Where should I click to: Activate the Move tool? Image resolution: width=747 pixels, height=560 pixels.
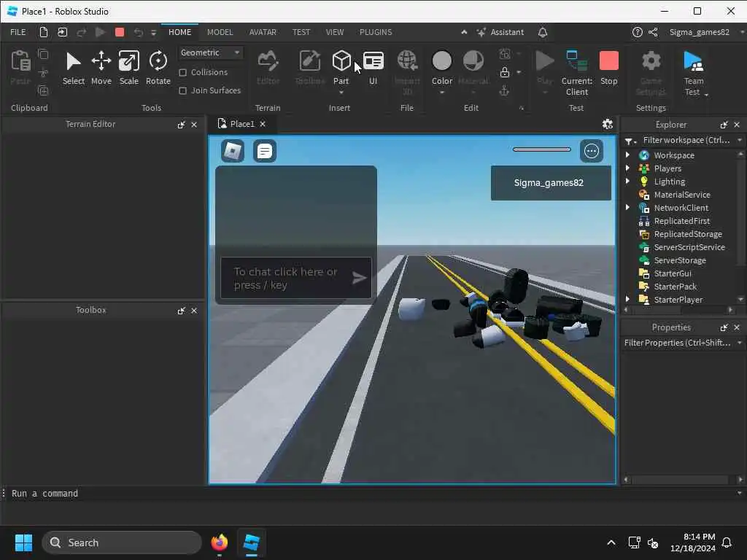coord(101,68)
